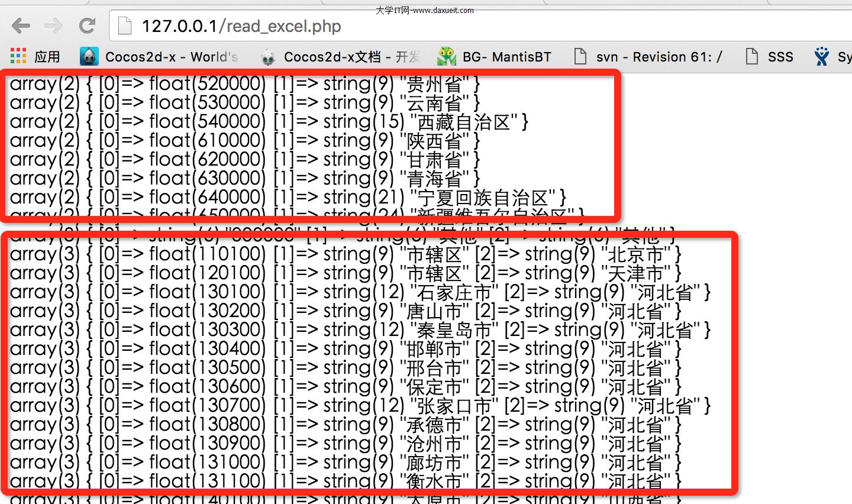Open the Cocos2d-x文档 bookmark
This screenshot has height=504, width=852.
pos(340,57)
